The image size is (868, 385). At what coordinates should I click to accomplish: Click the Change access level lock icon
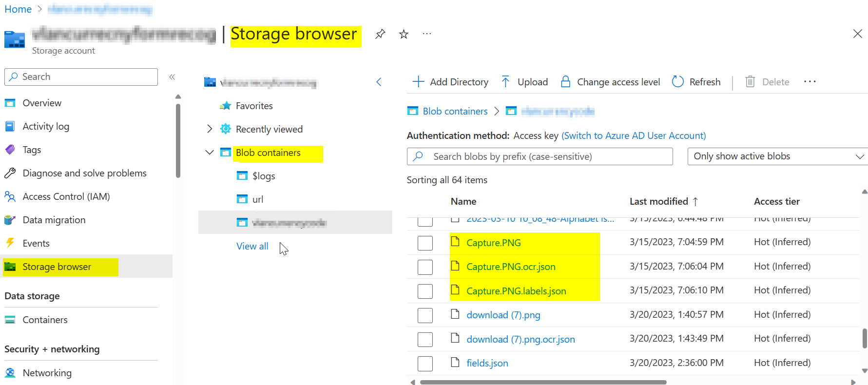[565, 81]
